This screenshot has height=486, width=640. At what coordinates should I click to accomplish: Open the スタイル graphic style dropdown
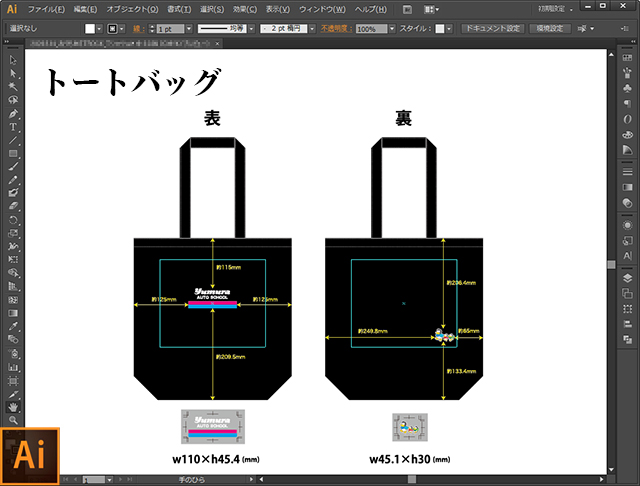[x=449, y=29]
